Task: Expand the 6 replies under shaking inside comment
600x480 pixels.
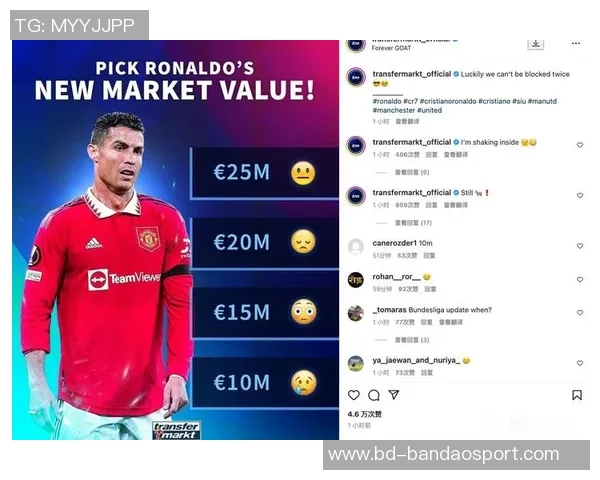Action: pos(412,173)
